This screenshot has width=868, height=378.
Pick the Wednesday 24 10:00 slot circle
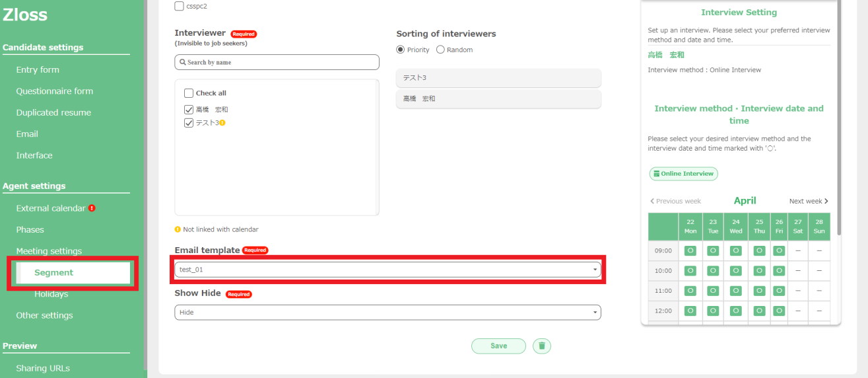[735, 270]
